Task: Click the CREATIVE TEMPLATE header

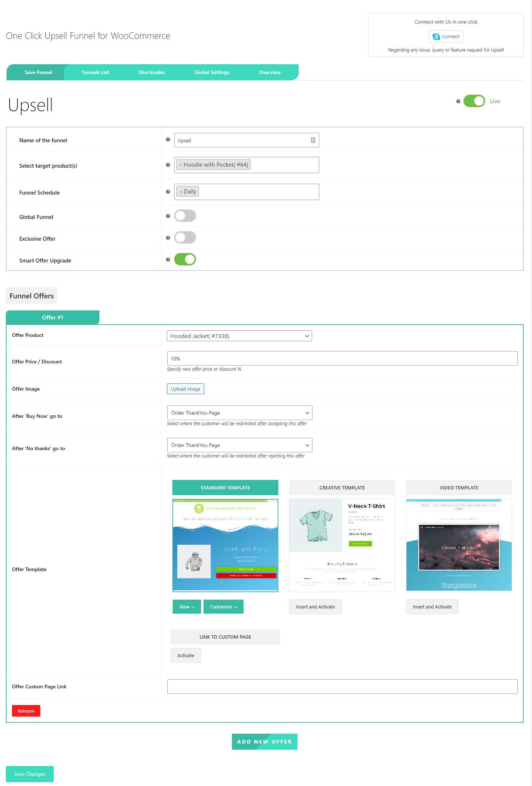Action: tap(342, 488)
